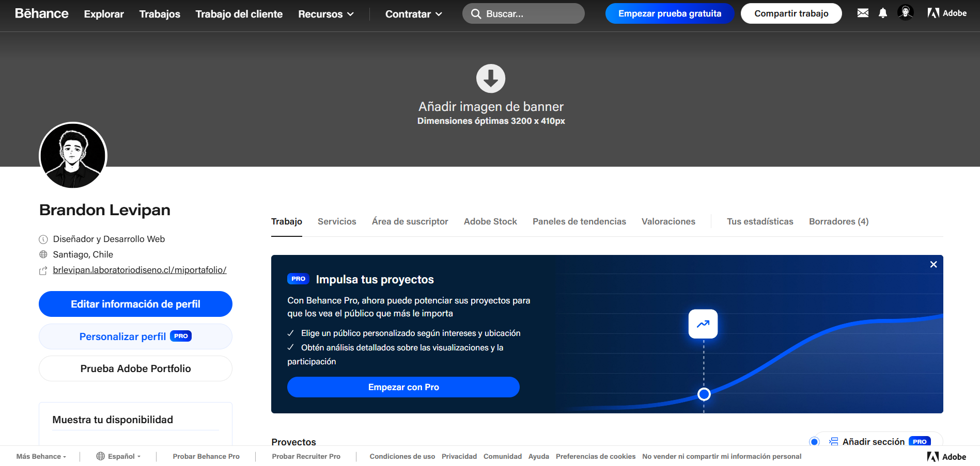Focus the Buscar search field

point(523,14)
